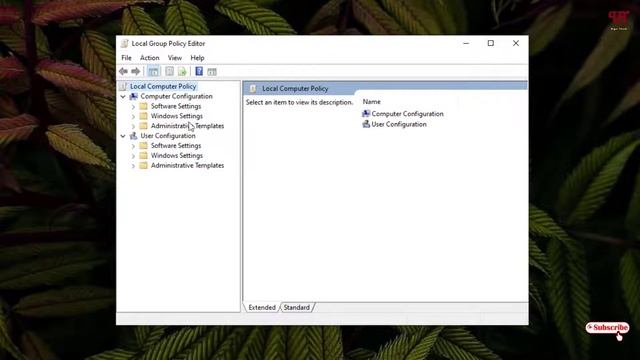
Task: Click the Export List toolbar icon
Action: click(x=182, y=72)
